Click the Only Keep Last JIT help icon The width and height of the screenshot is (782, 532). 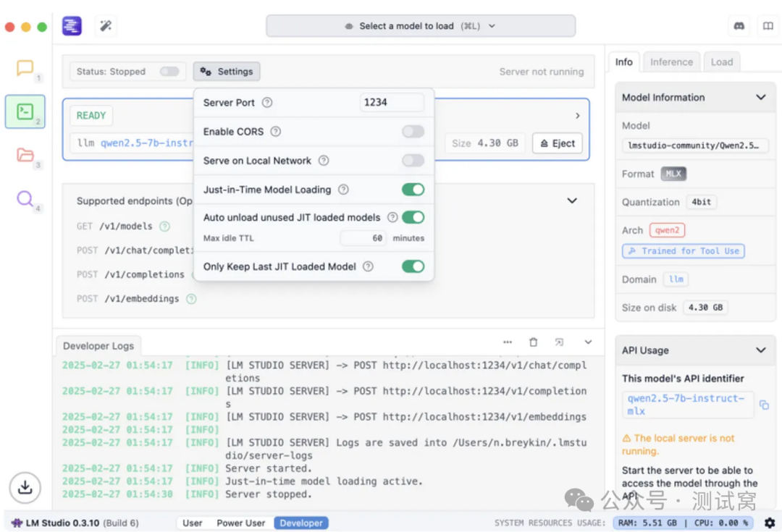click(368, 266)
